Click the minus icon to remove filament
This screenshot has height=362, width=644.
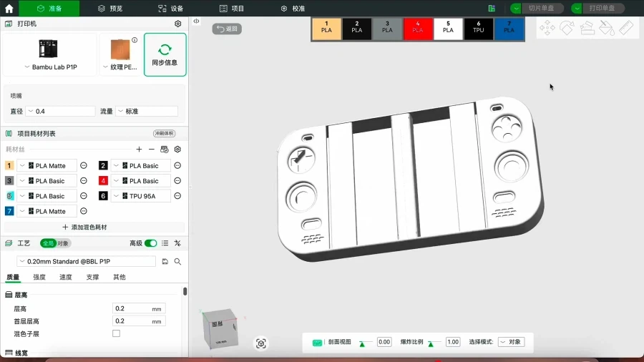(152, 150)
